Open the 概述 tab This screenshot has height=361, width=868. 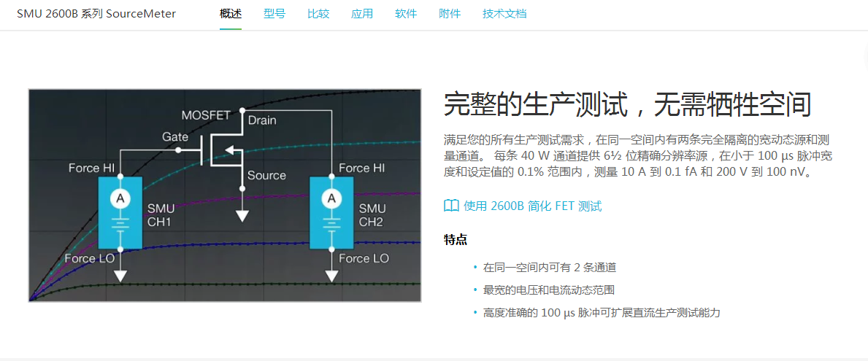tap(230, 14)
